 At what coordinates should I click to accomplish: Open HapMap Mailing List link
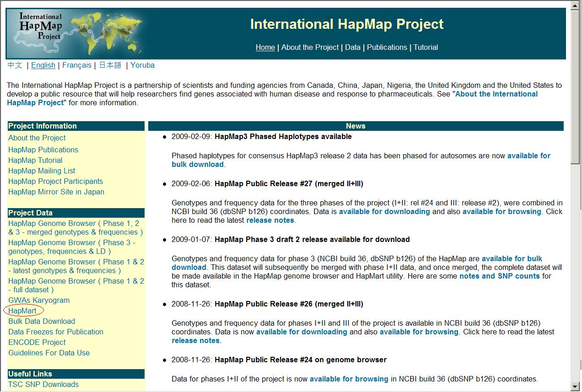(x=42, y=171)
